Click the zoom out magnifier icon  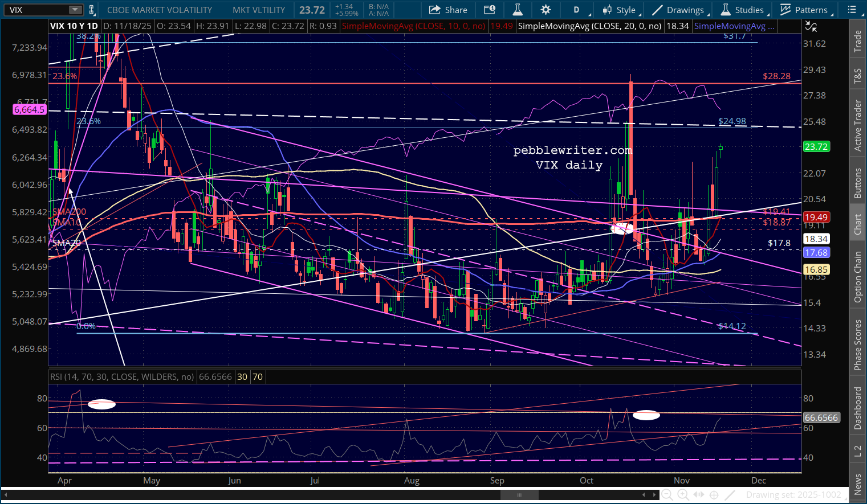[x=667, y=495]
